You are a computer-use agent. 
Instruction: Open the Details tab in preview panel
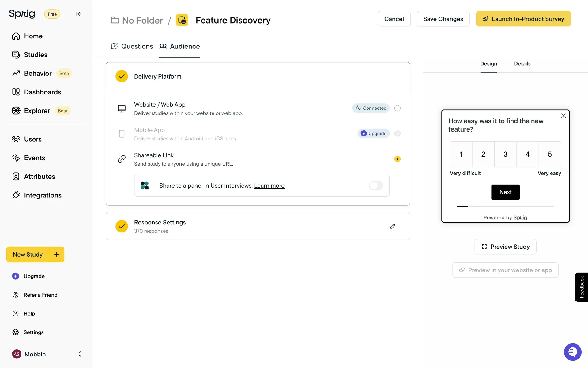click(x=522, y=64)
